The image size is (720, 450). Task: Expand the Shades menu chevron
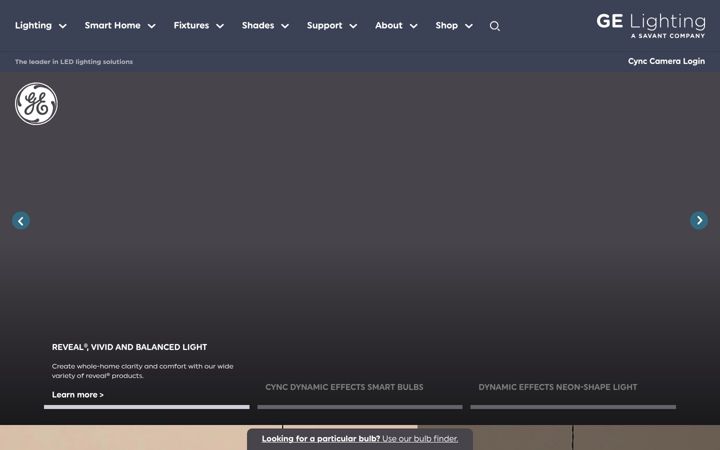tap(285, 26)
